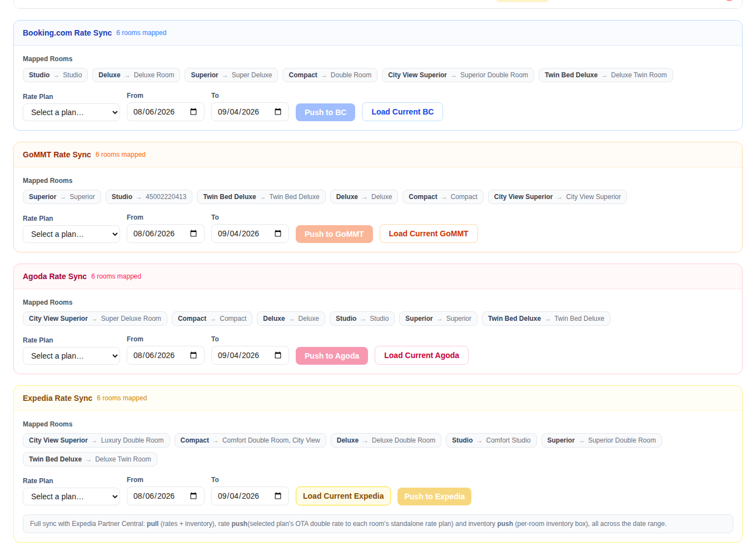Click the 'Booking.com Rate Sync' heading

pos(67,33)
